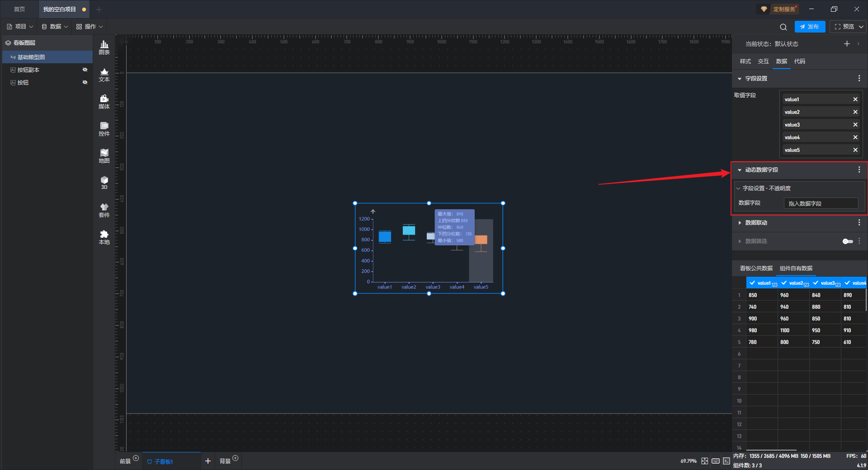
Task: Add a new project tab with plus
Action: point(99,9)
